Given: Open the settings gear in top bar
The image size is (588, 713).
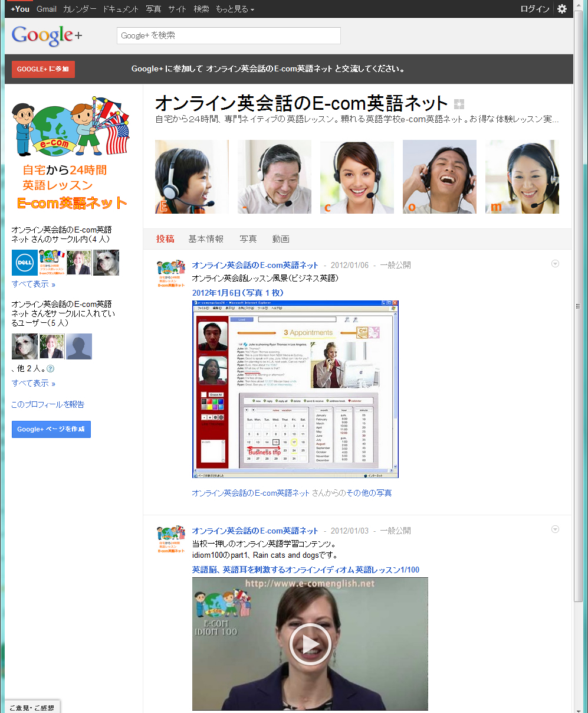Looking at the screenshot, I should click(562, 9).
